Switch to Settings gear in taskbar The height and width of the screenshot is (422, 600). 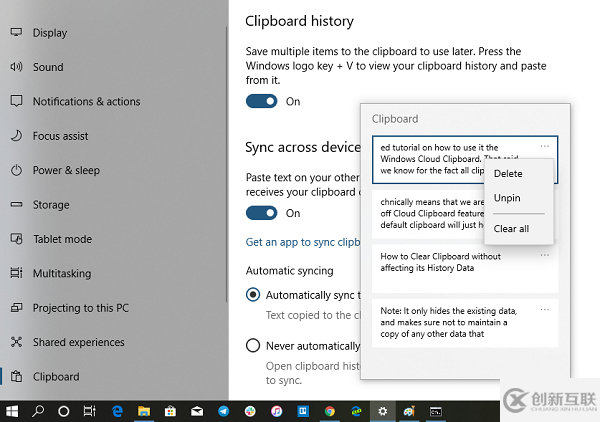click(x=383, y=412)
